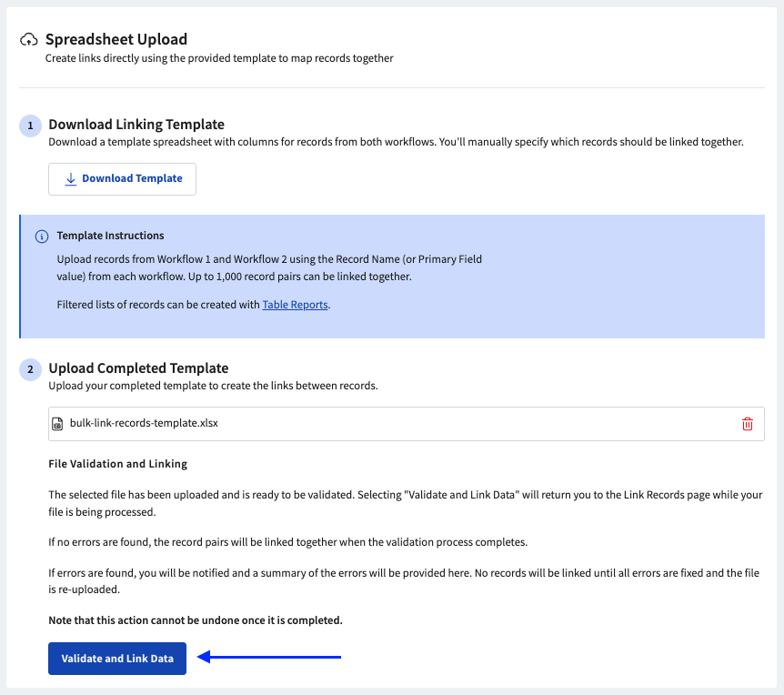Click the cloud upload icon beside Spreadsheet Upload

coord(29,40)
